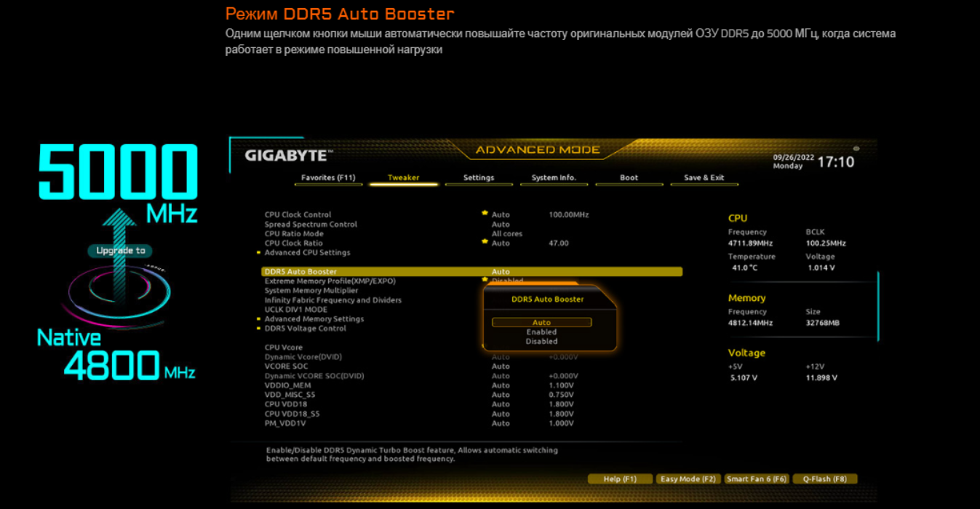Click the 100.00MHz CPU clock value
980x509 pixels.
coord(569,215)
